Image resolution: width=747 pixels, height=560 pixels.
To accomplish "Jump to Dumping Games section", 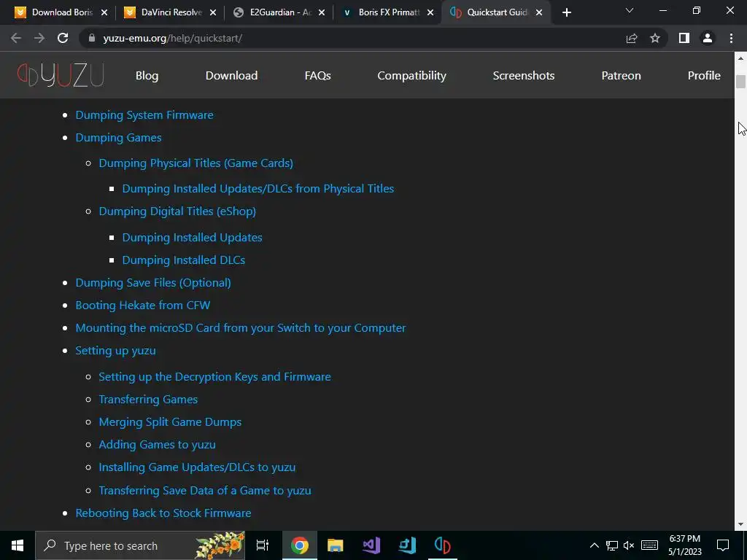I will 119,138.
